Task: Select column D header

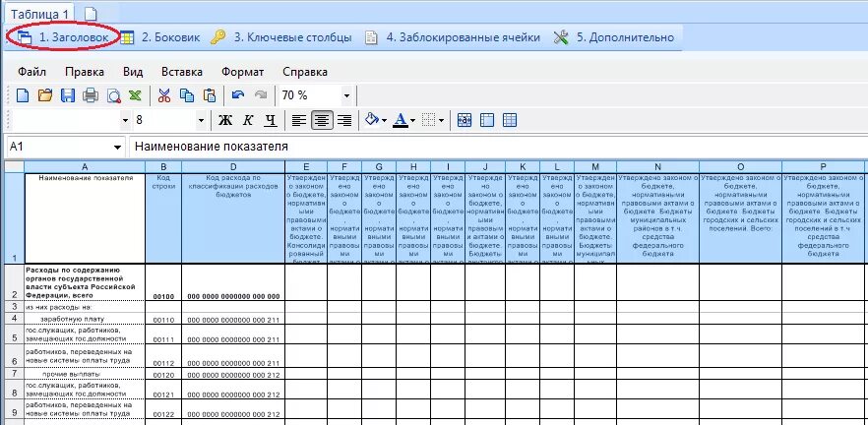Action: coord(233,166)
